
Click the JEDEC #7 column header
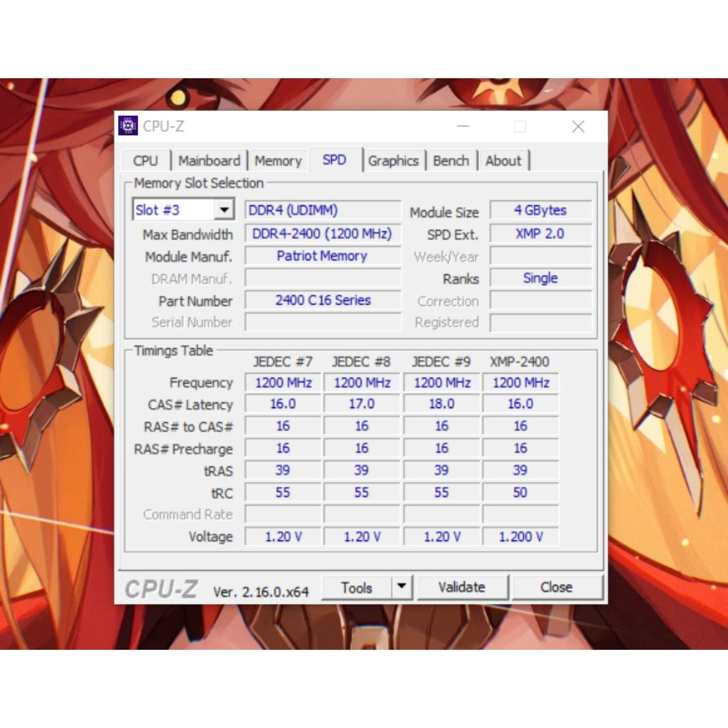[283, 361]
